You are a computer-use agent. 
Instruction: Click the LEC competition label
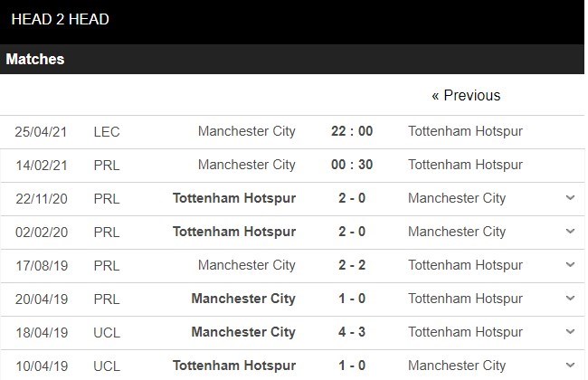(107, 131)
